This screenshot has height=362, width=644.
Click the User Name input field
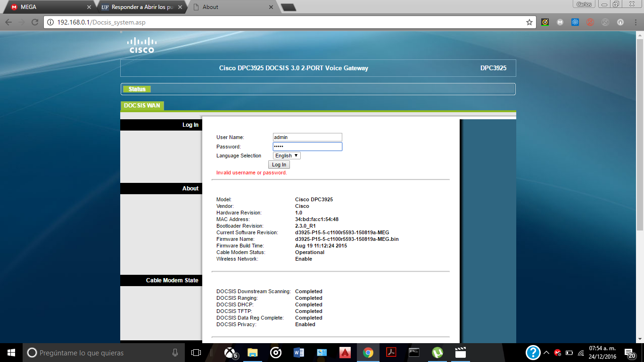307,137
